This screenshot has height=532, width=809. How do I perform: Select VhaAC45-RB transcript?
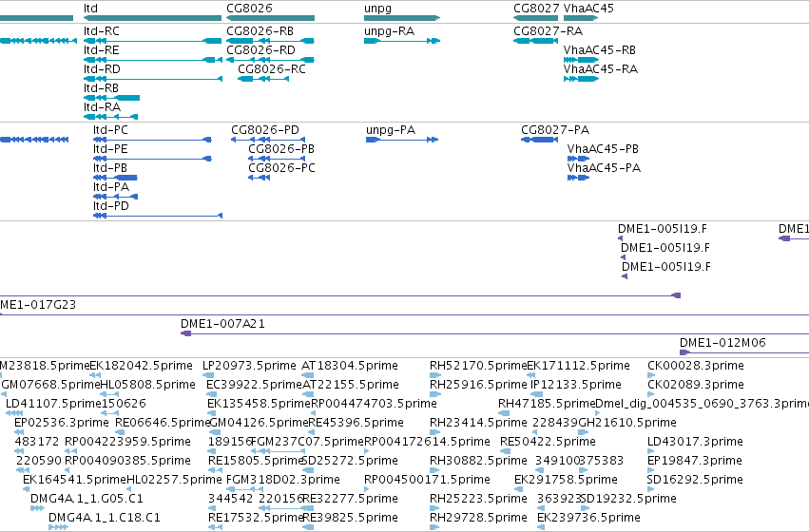(x=581, y=60)
